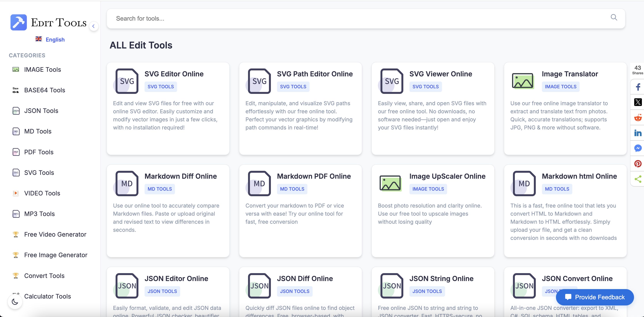Share page on LinkedIn
The width and height of the screenshot is (644, 317).
(x=638, y=133)
